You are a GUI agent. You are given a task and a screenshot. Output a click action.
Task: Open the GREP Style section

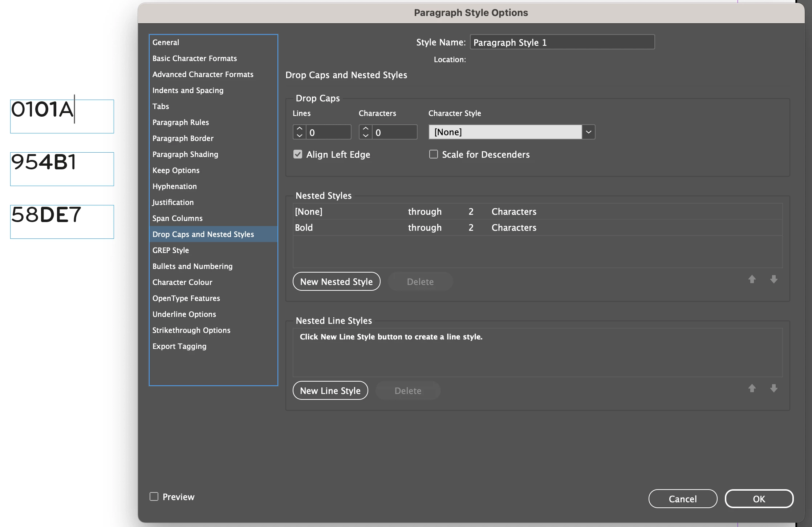[x=171, y=250]
